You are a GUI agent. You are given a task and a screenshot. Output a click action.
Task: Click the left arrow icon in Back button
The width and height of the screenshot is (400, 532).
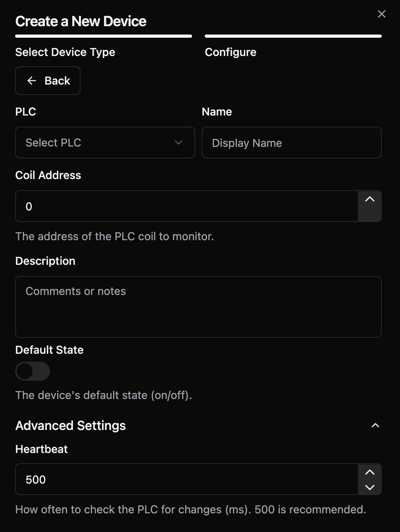tap(32, 81)
